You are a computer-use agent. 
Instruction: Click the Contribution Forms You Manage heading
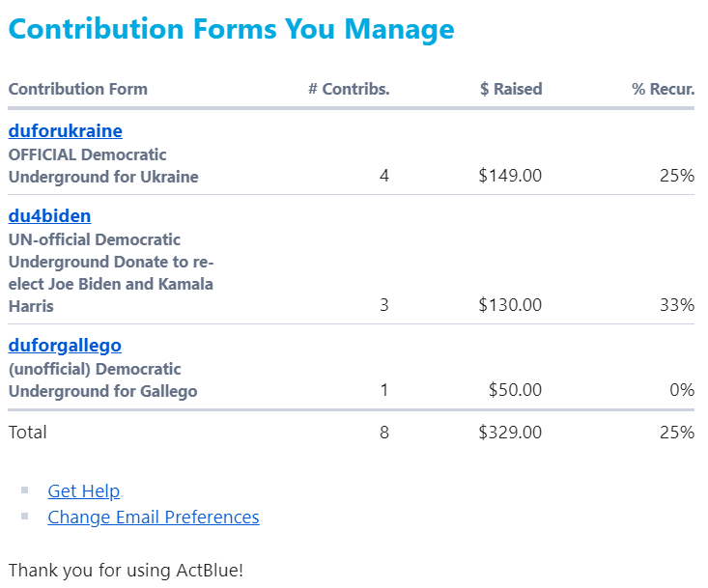click(231, 30)
